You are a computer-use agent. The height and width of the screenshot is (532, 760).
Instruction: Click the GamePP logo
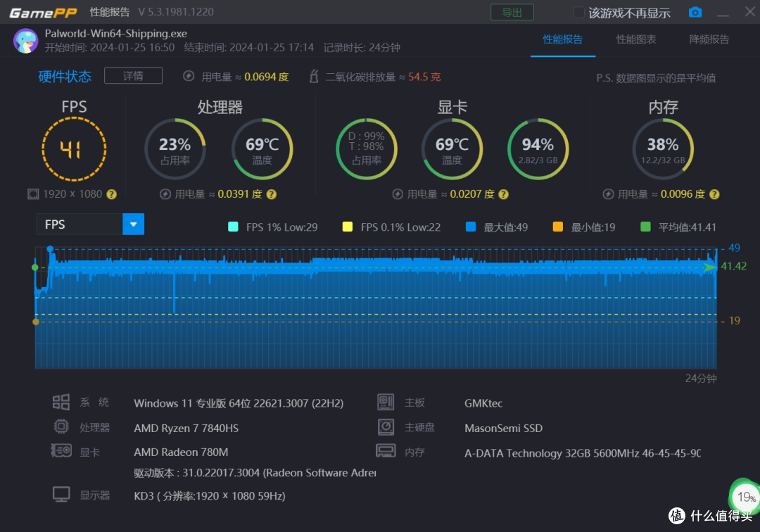[43, 13]
